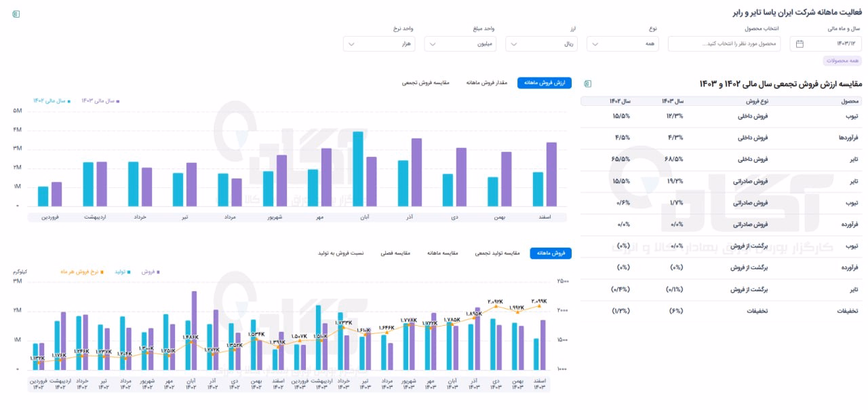Click the 'محصول' column header
The image size is (868, 410).
coord(851,101)
